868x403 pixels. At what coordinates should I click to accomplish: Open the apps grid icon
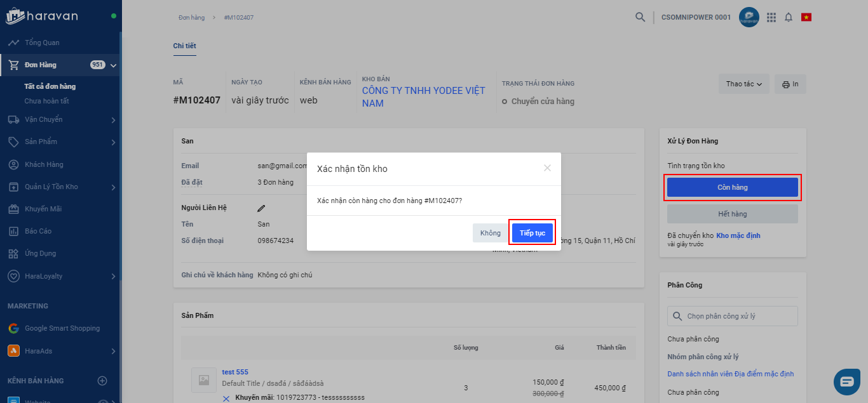point(771,17)
